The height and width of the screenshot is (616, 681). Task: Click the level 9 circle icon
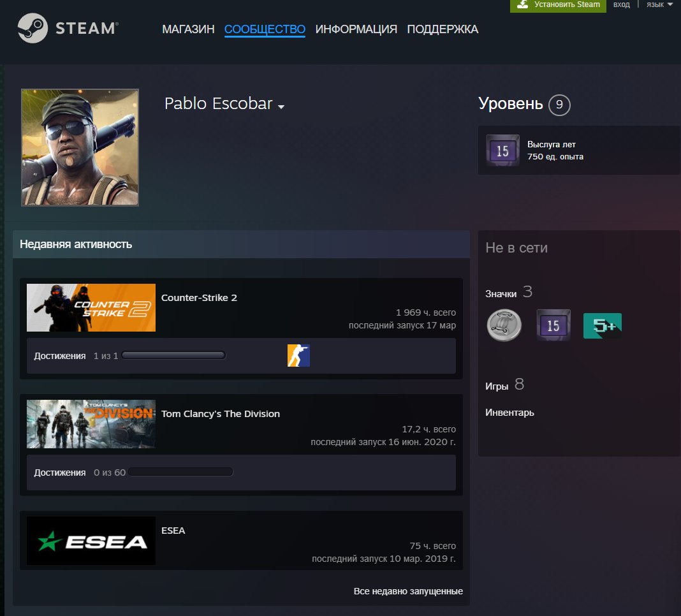click(x=559, y=105)
